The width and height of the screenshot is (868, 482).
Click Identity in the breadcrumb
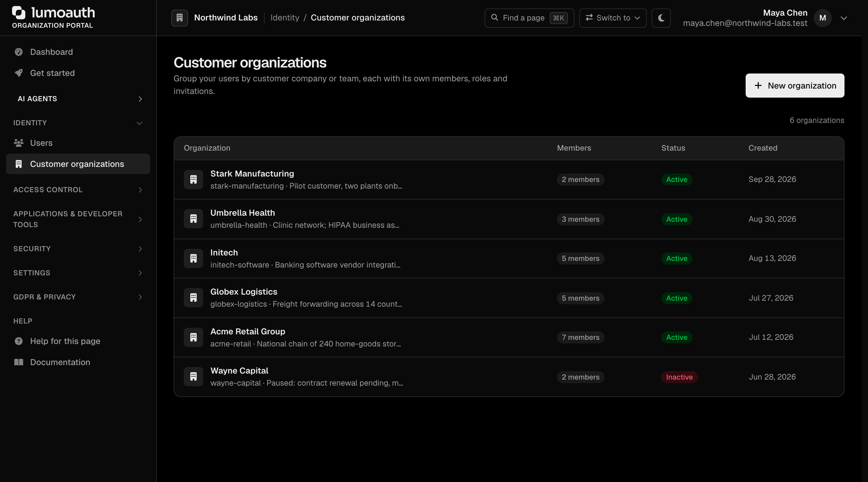(x=285, y=18)
